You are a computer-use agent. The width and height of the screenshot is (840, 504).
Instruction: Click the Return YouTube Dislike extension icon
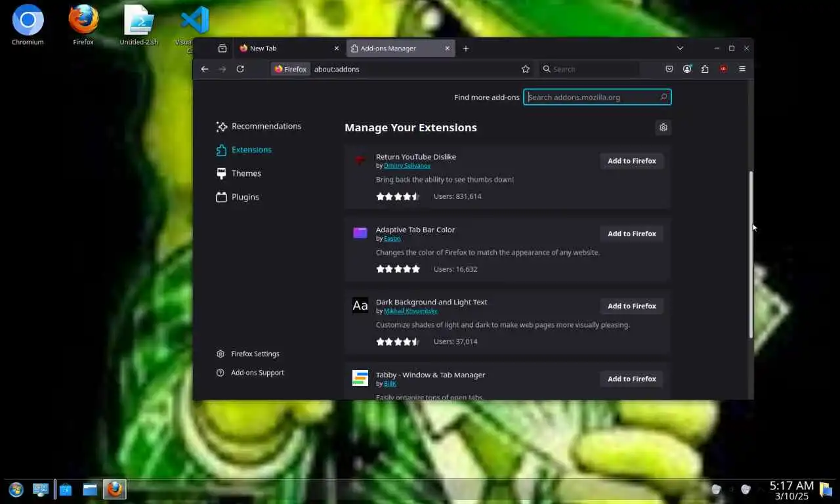point(360,160)
